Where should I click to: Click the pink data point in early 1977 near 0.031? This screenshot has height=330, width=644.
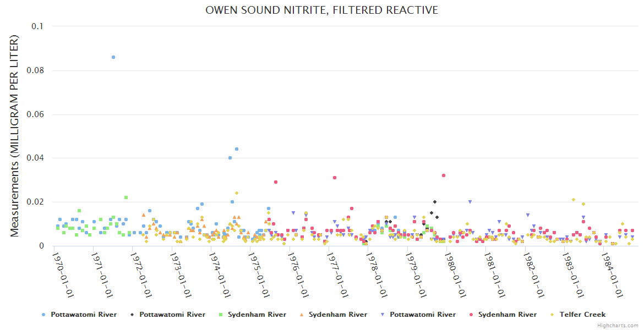point(335,178)
